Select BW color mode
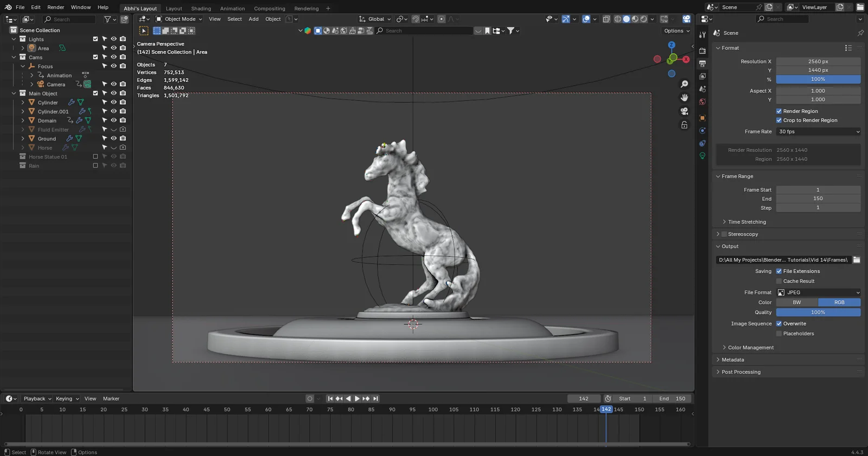The image size is (868, 456). [797, 303]
